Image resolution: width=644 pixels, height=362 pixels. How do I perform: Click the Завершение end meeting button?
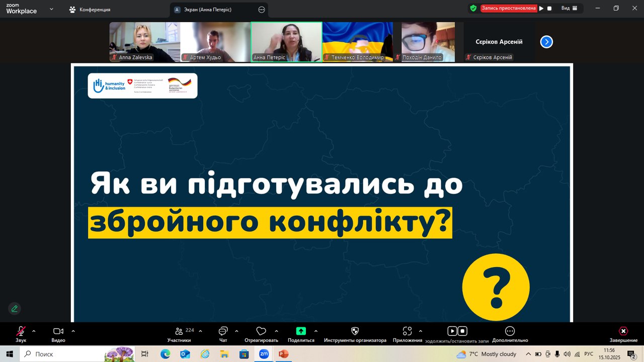(623, 331)
